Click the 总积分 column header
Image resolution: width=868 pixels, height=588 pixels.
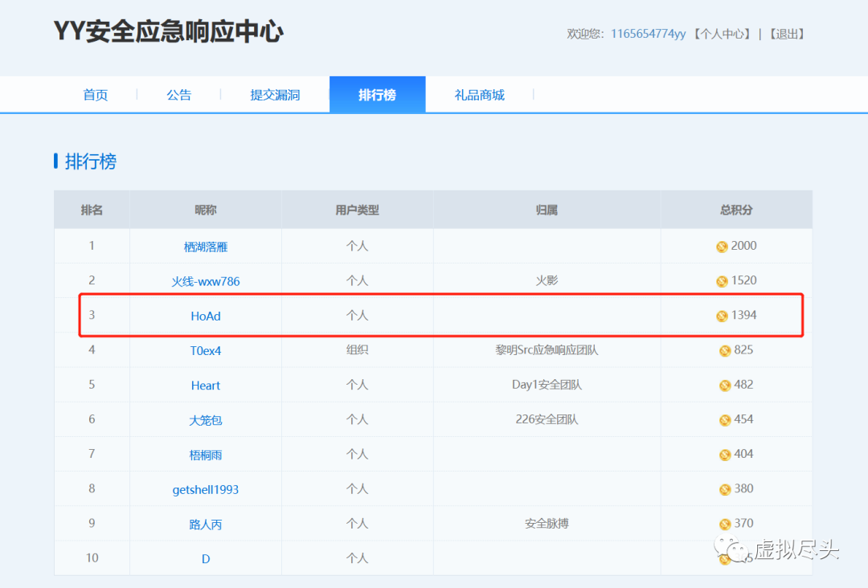tap(736, 210)
